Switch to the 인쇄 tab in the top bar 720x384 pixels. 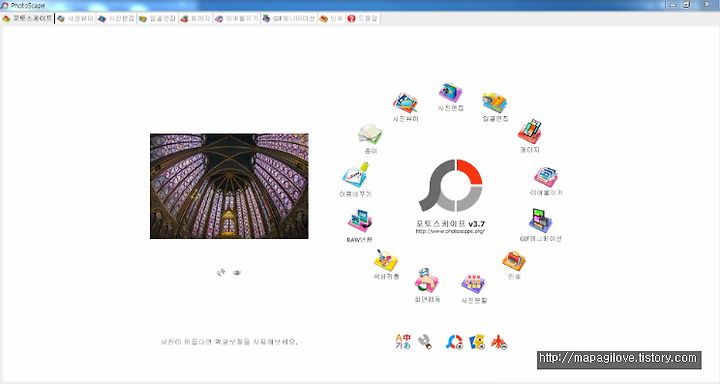pyautogui.click(x=331, y=18)
